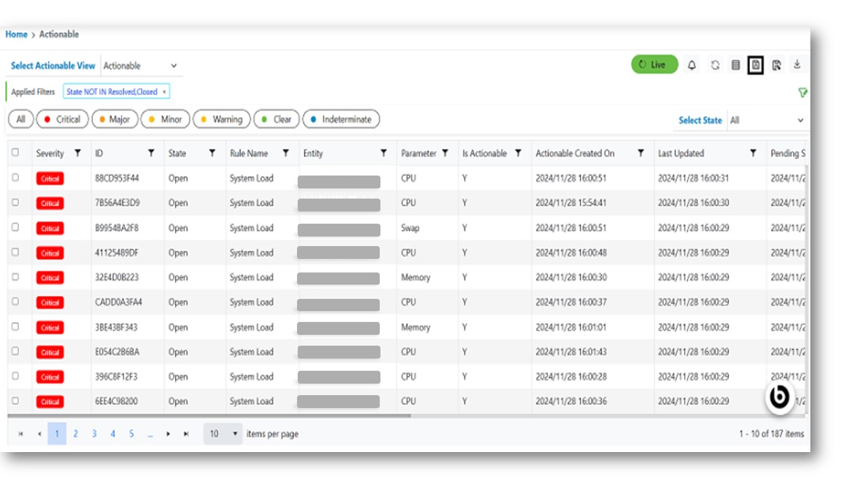Open the items per page dropdown
868x488 pixels.
point(223,434)
